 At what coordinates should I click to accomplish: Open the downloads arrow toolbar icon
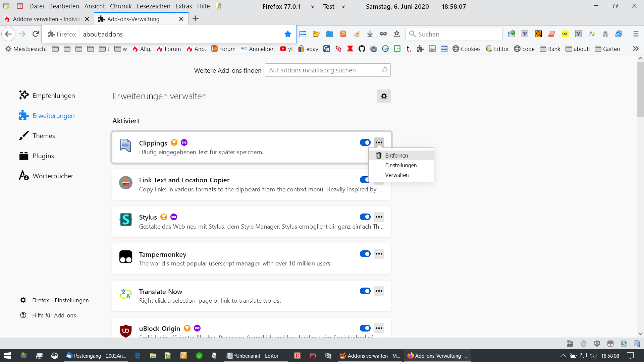pyautogui.click(x=370, y=34)
